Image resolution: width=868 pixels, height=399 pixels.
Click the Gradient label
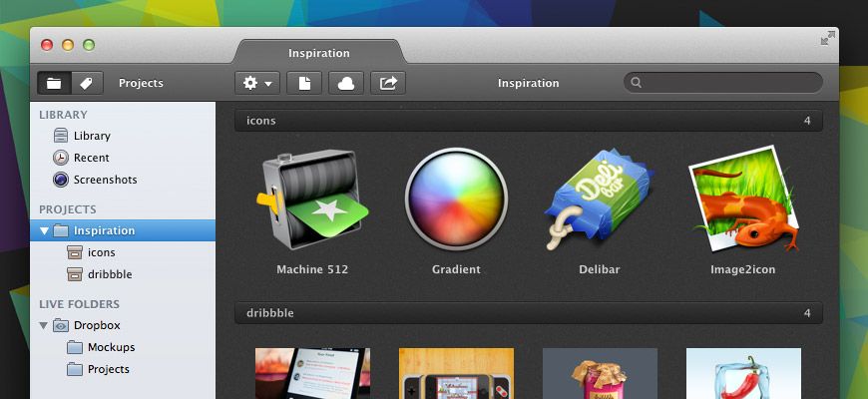tap(456, 269)
